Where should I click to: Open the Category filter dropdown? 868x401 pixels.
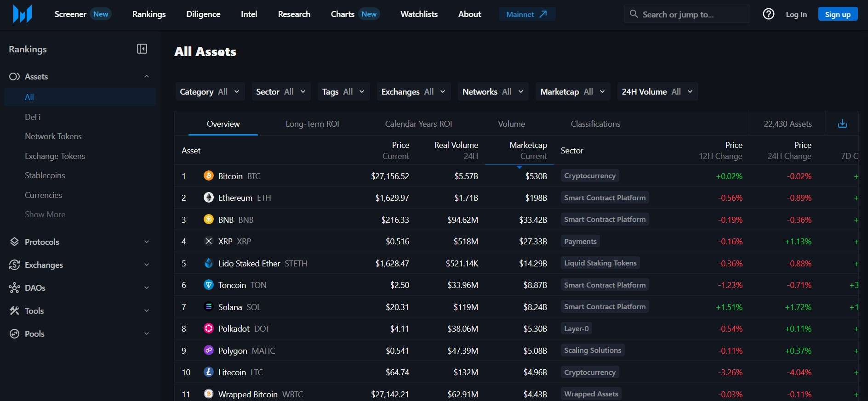210,91
